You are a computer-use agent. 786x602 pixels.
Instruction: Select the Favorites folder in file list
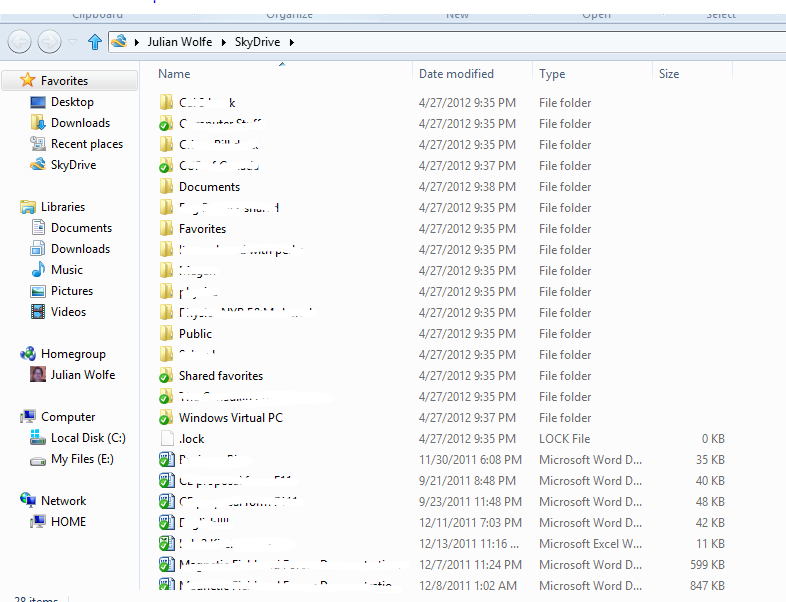pyautogui.click(x=202, y=229)
